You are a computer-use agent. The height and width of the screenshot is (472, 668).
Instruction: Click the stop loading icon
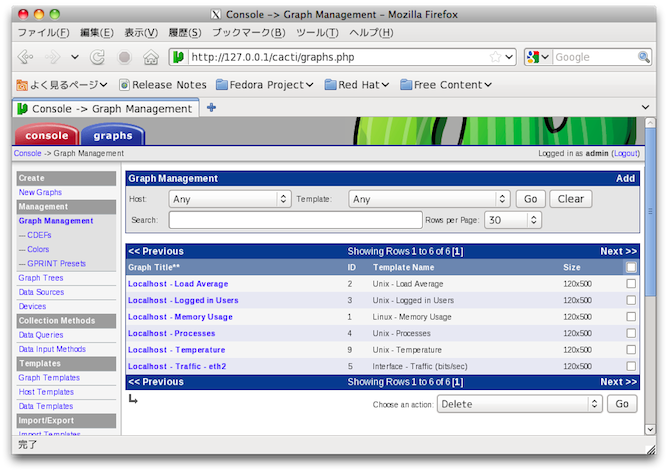point(124,58)
